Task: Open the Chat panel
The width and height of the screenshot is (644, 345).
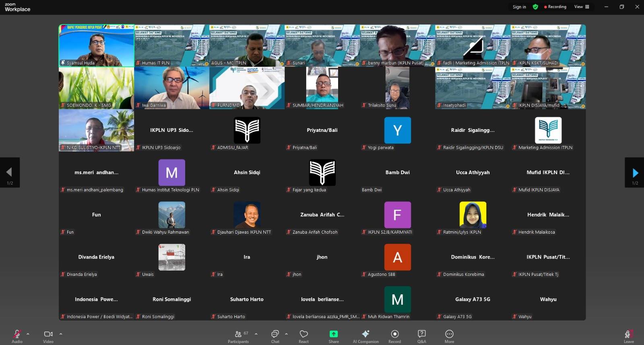Action: [275, 336]
